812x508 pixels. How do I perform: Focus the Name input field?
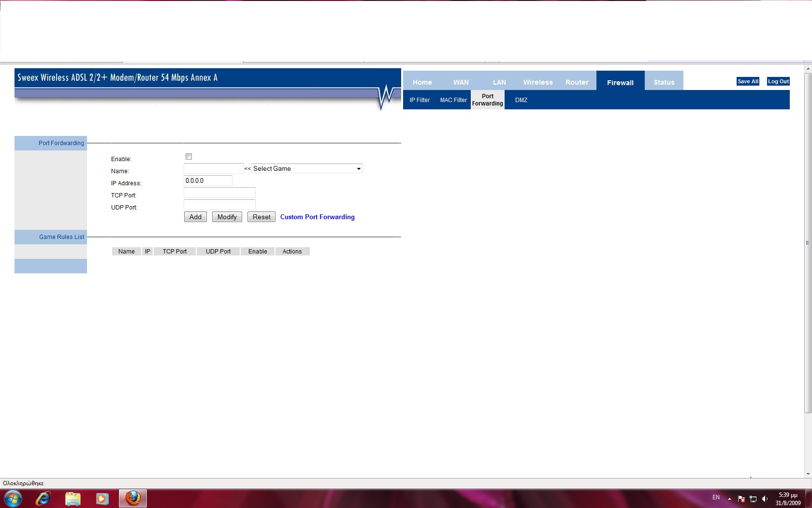click(214, 168)
